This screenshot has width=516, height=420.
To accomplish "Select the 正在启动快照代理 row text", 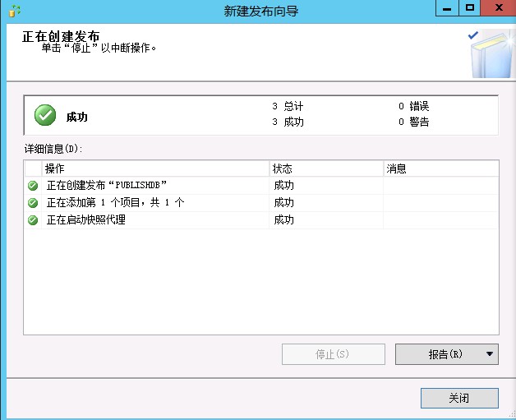I will (86, 220).
